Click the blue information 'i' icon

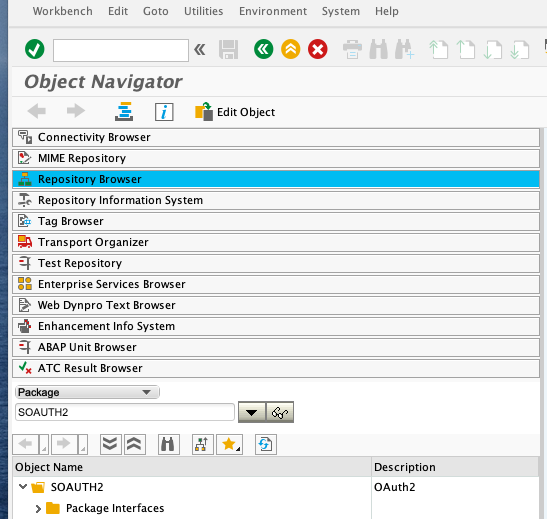[x=164, y=112]
